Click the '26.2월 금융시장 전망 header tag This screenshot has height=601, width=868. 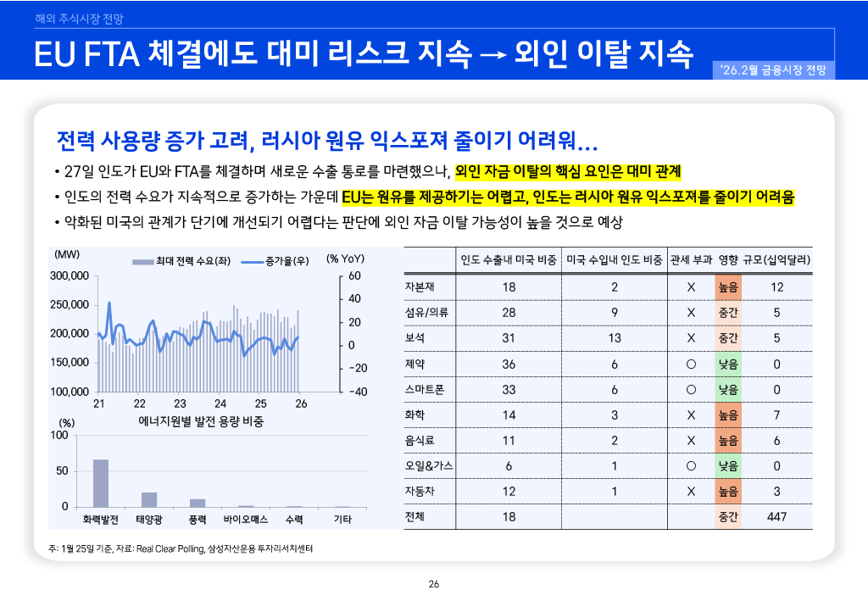tap(775, 70)
